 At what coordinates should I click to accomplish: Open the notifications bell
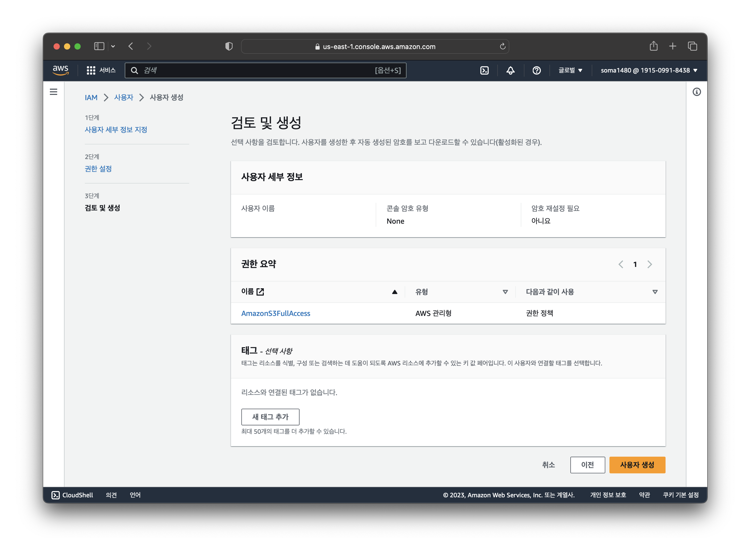coord(510,70)
